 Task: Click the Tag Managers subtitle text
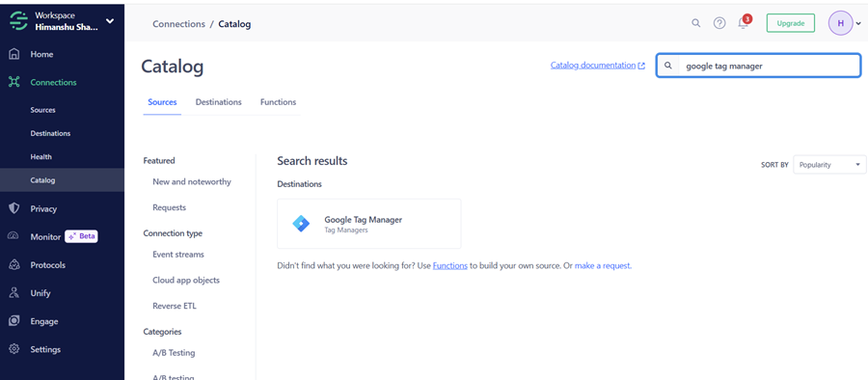coord(346,230)
